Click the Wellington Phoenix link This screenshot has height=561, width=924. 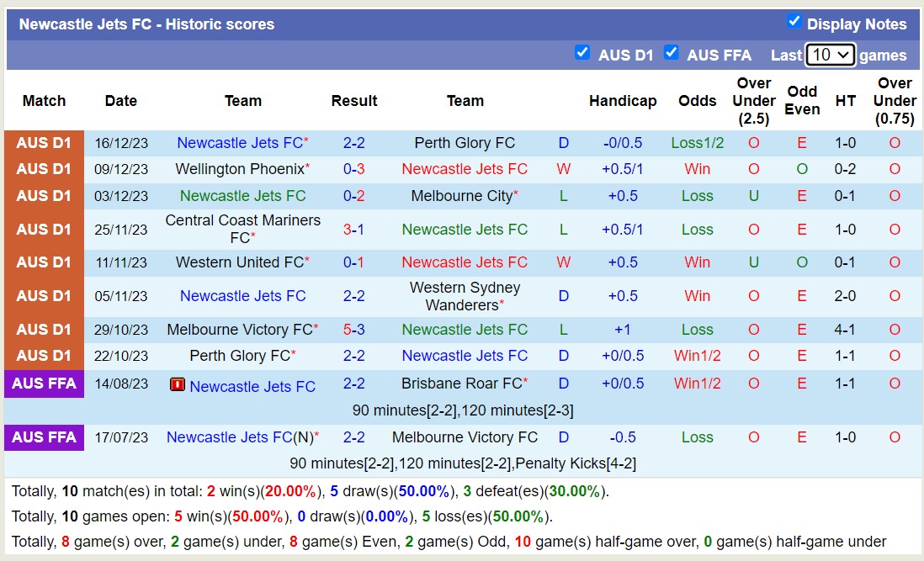click(x=238, y=168)
